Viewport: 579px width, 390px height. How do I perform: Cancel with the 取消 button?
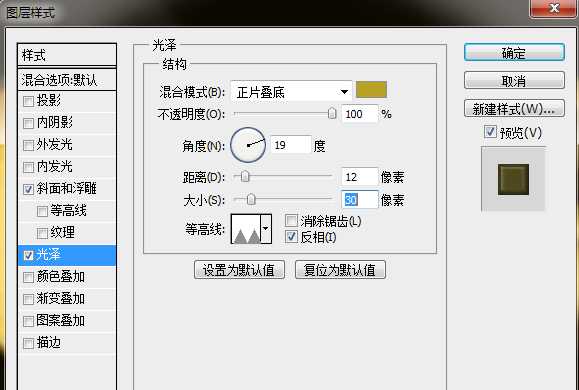(514, 81)
